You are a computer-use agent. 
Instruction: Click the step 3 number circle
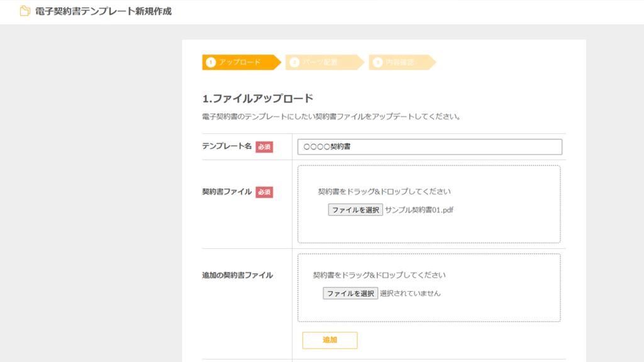(x=378, y=62)
